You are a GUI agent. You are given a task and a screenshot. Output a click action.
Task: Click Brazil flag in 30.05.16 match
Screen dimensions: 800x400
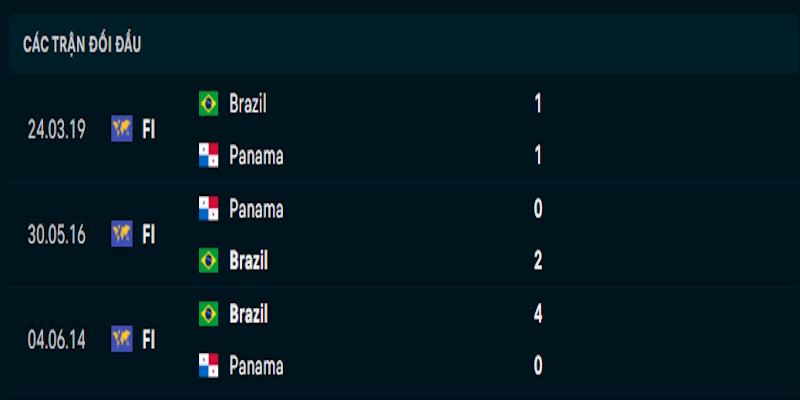208,260
